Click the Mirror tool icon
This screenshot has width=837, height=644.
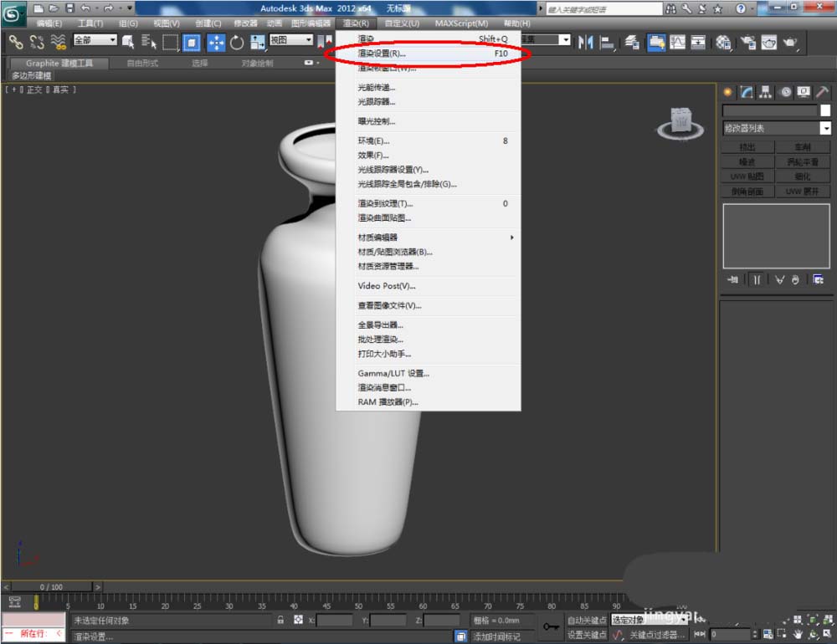coord(586,42)
